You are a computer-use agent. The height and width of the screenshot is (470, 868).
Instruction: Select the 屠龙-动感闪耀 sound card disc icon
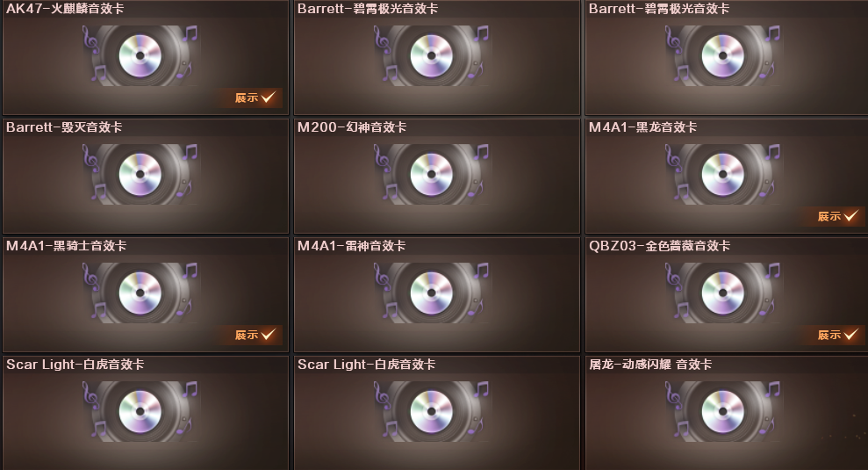click(722, 411)
